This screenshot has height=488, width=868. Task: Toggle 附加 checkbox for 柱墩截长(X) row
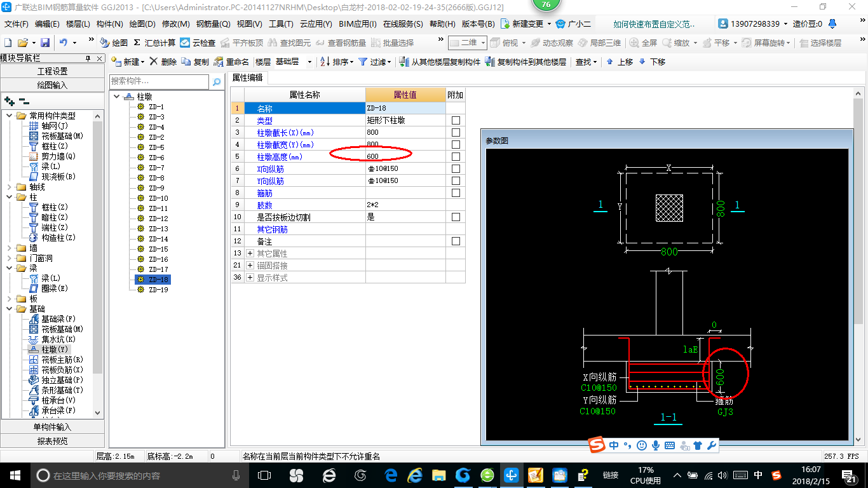point(456,132)
